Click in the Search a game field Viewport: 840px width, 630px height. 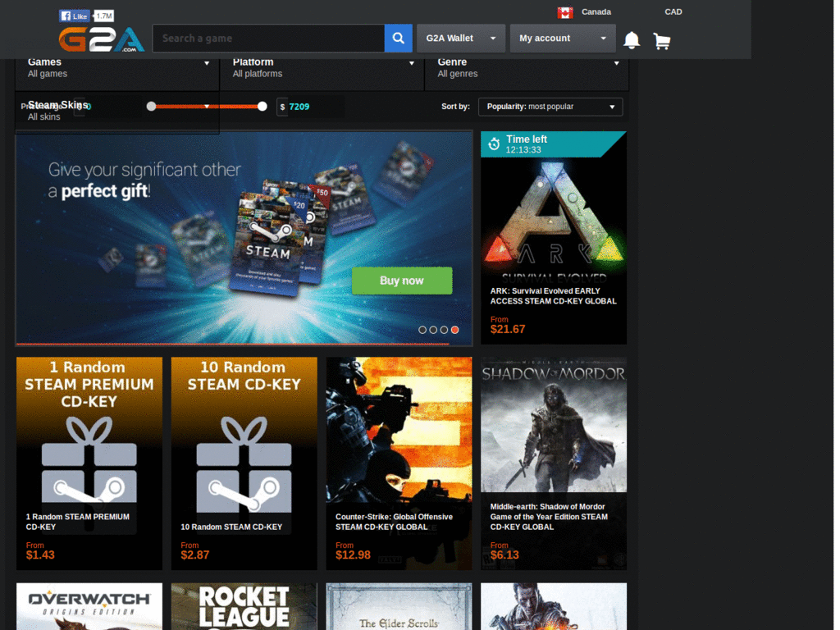coord(268,38)
